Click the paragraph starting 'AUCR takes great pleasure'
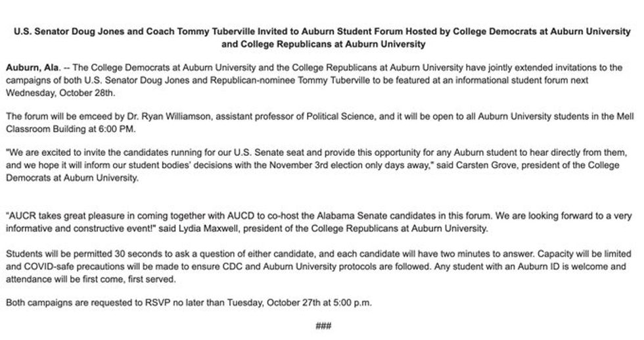 [319, 222]
